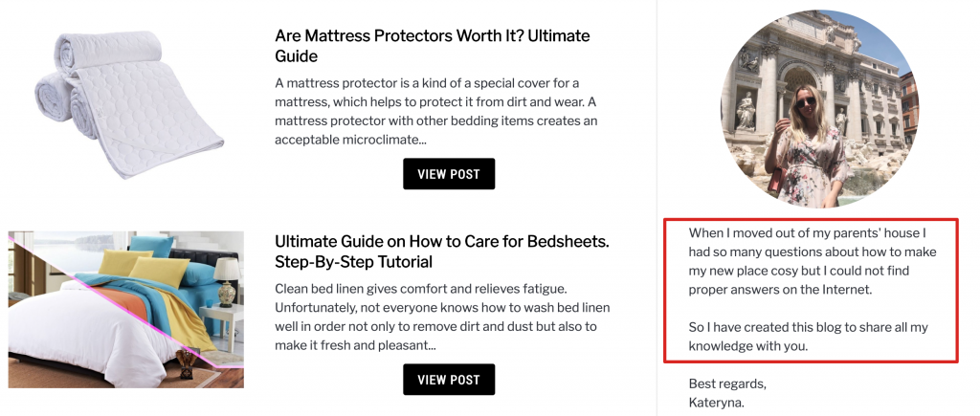980x416 pixels.
Task: Click the 'Step-By-Step Tutorial' title line
Action: [x=353, y=262]
